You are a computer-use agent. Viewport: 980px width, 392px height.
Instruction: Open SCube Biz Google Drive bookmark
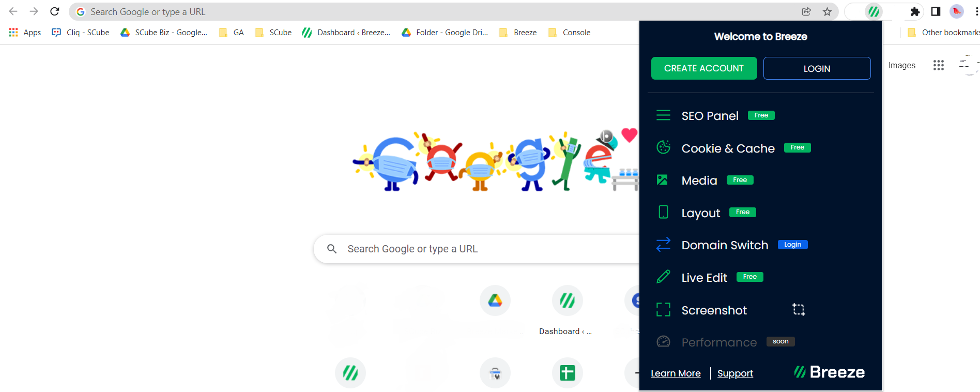164,33
